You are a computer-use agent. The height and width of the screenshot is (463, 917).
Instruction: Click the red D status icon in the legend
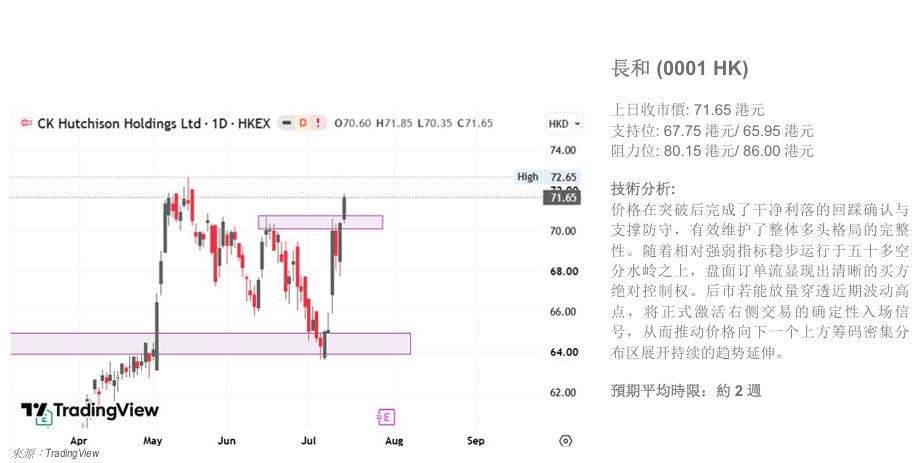click(303, 123)
